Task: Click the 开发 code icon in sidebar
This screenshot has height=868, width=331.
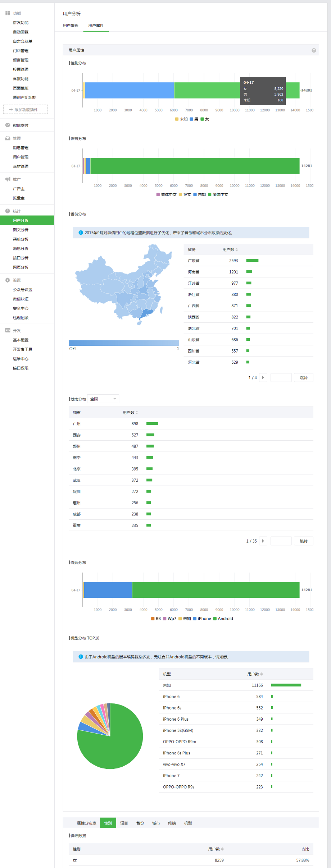Action: (8, 330)
